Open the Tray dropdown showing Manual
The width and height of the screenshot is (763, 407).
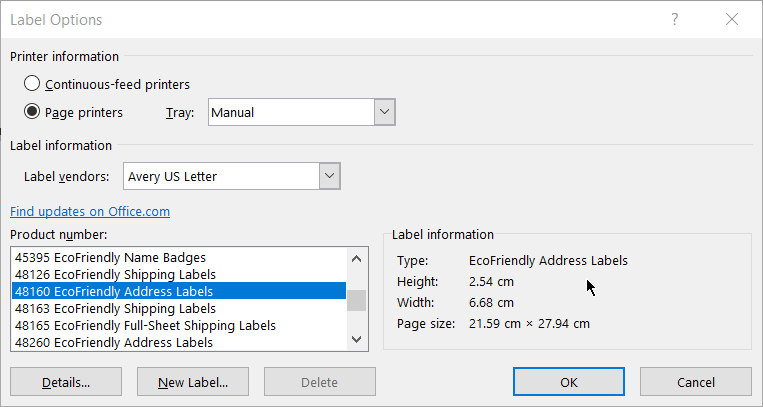click(x=302, y=112)
